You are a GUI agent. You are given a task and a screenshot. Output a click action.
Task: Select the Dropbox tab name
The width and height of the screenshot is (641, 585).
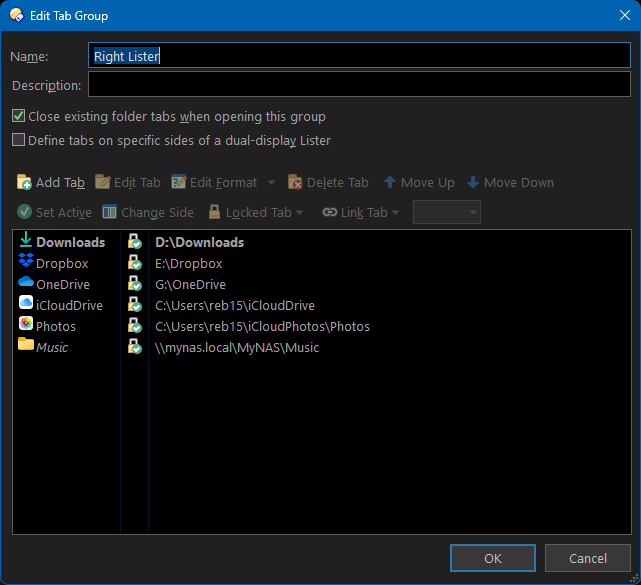pyautogui.click(x=62, y=264)
